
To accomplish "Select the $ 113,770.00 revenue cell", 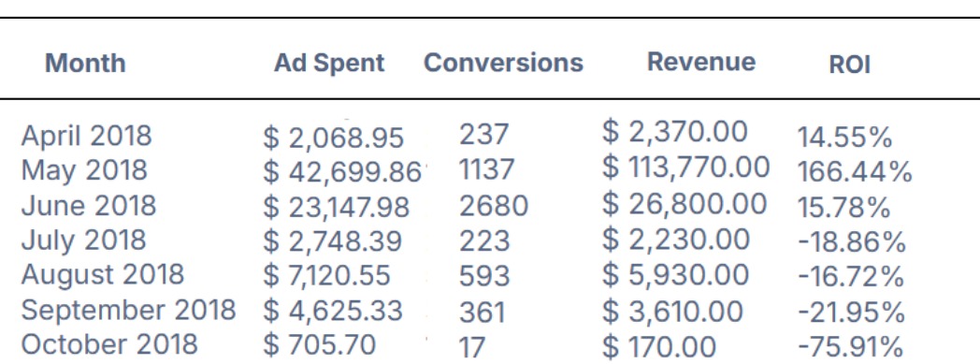I will pos(685,167).
